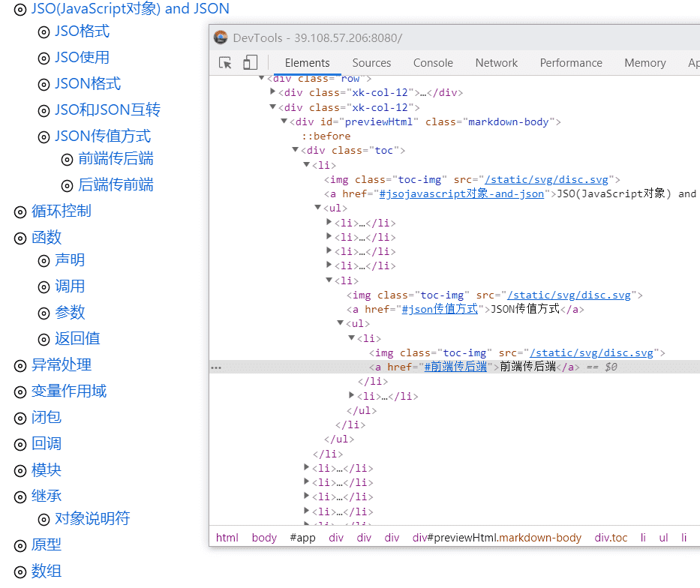Open the 异常处理 page link
Image resolution: width=700 pixels, height=588 pixels.
[62, 365]
